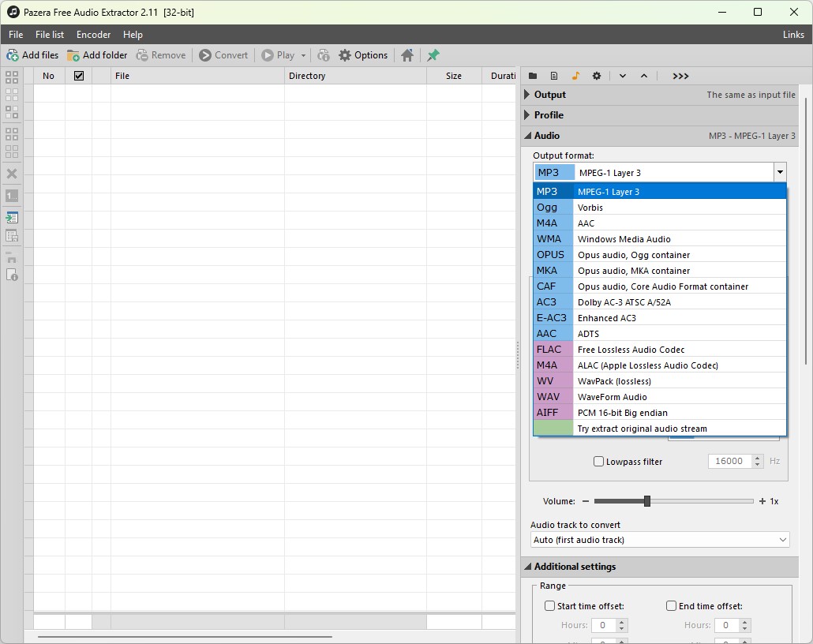The width and height of the screenshot is (813, 644).
Task: Click the green pin icon
Action: click(433, 55)
